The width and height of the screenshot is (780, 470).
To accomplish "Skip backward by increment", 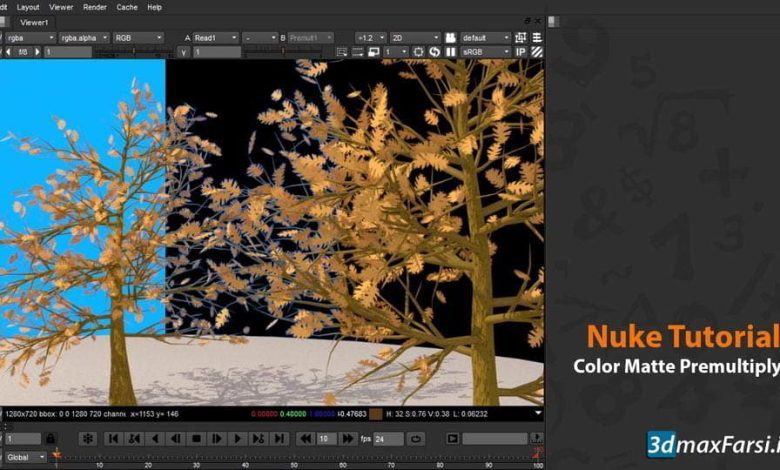I will pyautogui.click(x=305, y=439).
